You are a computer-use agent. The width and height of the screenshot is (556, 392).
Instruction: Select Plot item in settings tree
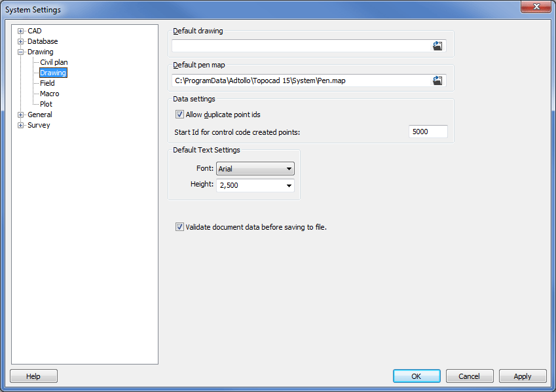(x=46, y=104)
